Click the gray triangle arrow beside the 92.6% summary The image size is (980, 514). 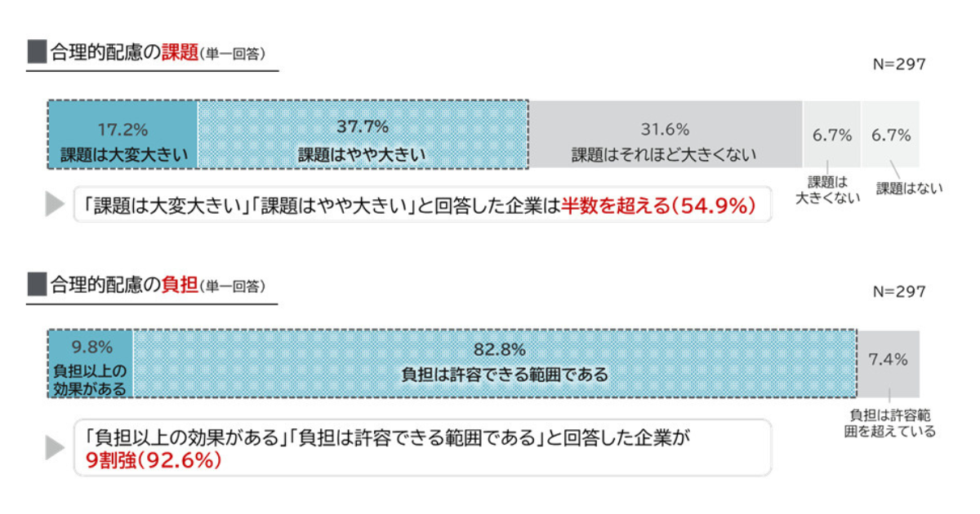click(54, 447)
